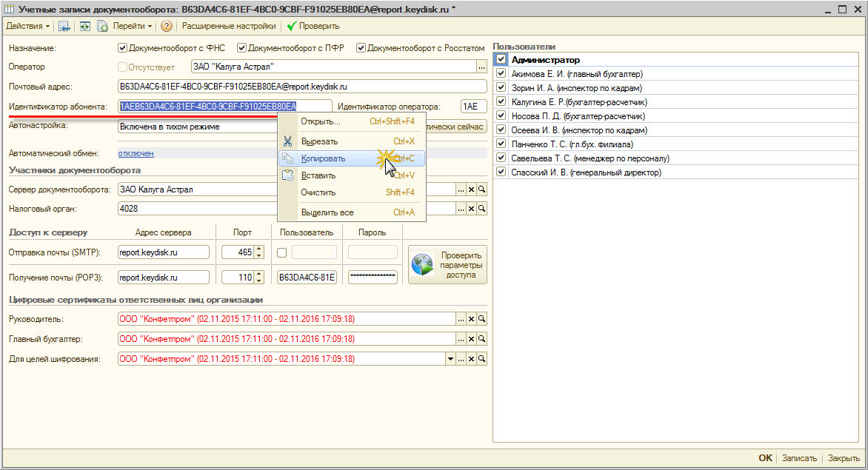Clear the Для целей шифрования certificate with X
Image resolution: width=868 pixels, height=470 pixels.
471,359
